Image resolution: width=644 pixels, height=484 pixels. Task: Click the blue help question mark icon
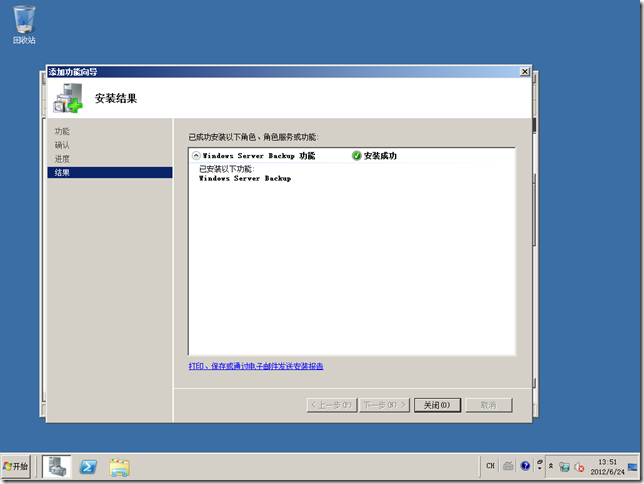(525, 466)
